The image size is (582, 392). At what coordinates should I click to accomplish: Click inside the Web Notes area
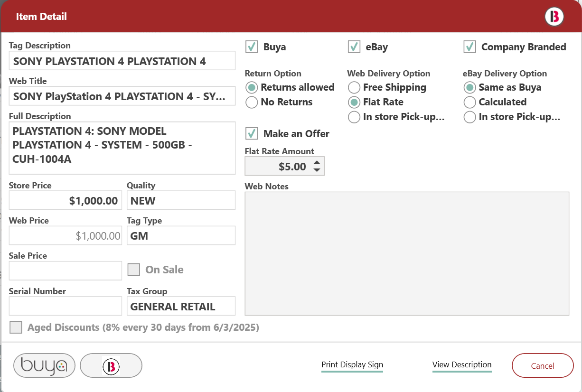pyautogui.click(x=407, y=253)
